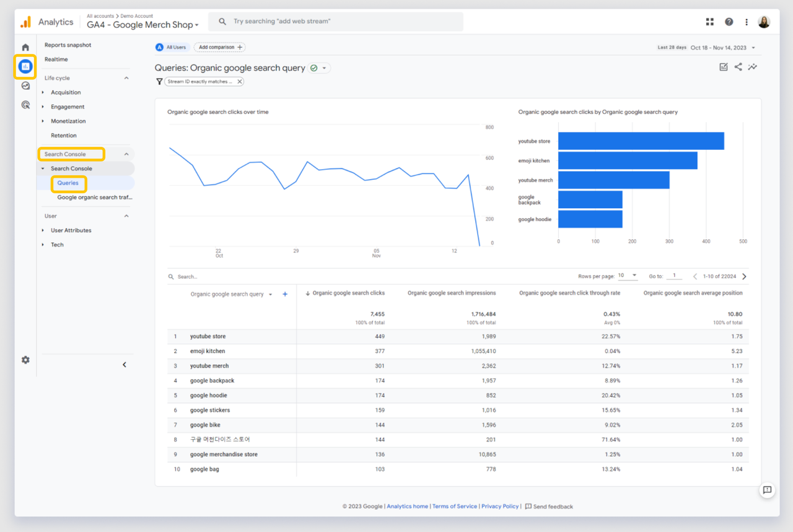
Task: Go to previous page of table results
Action: pyautogui.click(x=695, y=276)
